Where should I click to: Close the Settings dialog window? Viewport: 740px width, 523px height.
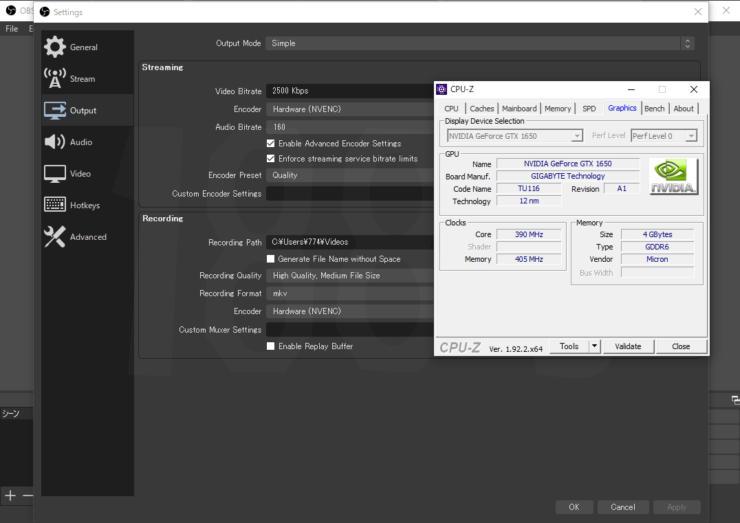pos(698,12)
